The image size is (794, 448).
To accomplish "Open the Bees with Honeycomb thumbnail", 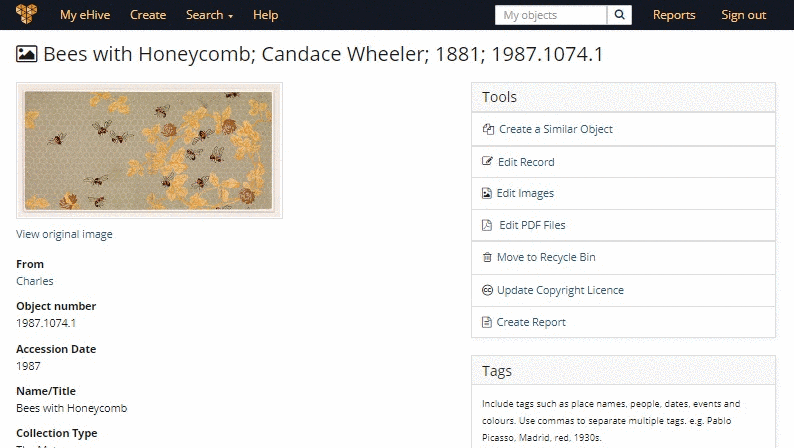I will coord(149,150).
